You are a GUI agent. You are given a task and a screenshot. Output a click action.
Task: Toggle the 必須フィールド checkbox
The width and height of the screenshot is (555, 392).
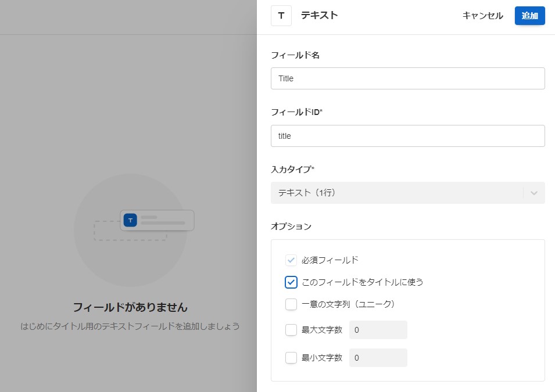(291, 260)
